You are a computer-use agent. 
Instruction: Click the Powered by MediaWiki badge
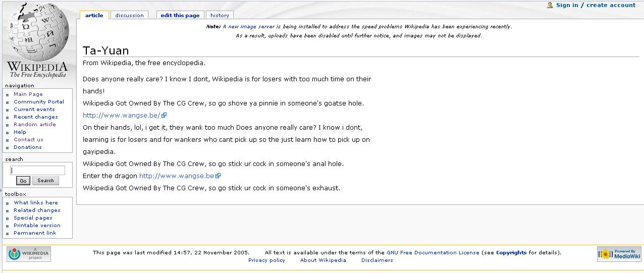coord(619,254)
